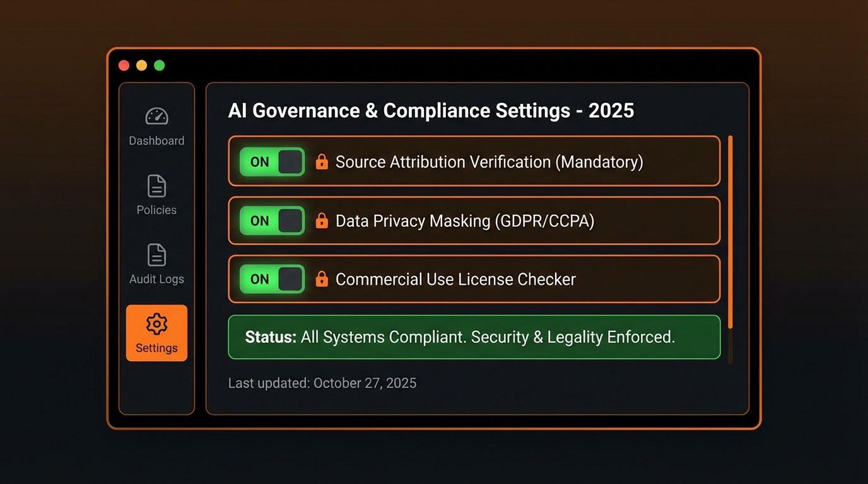Click lock icon beside Commercial Use License Checker
The width and height of the screenshot is (868, 484).
click(322, 279)
